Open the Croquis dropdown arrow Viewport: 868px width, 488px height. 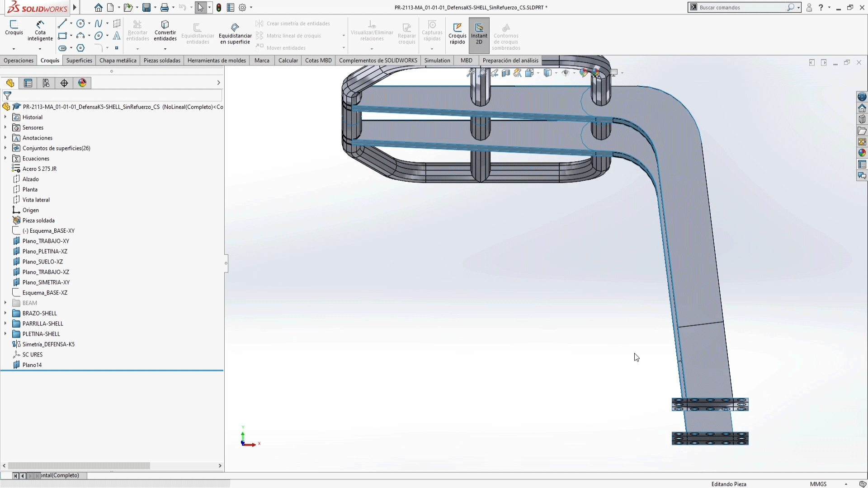(14, 49)
